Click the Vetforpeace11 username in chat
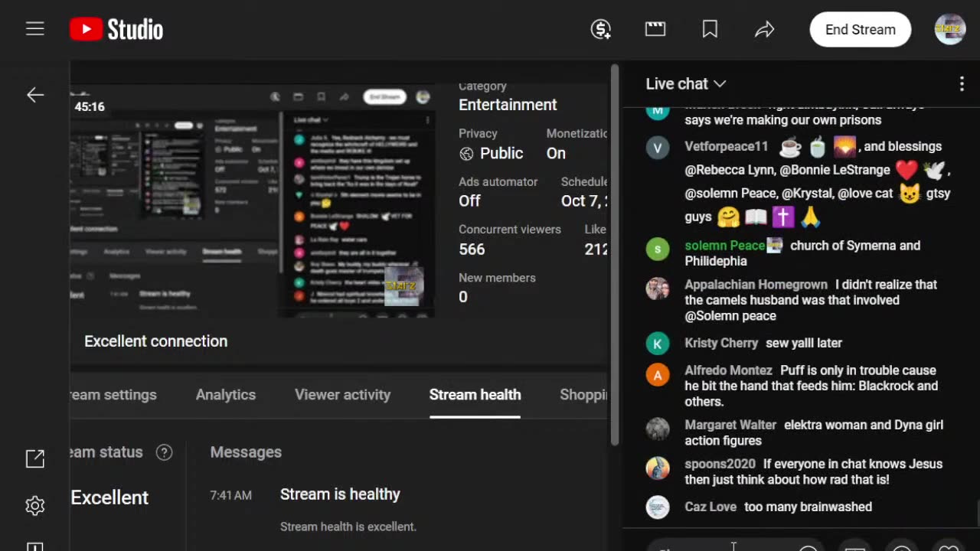This screenshot has width=980, height=551. point(726,146)
